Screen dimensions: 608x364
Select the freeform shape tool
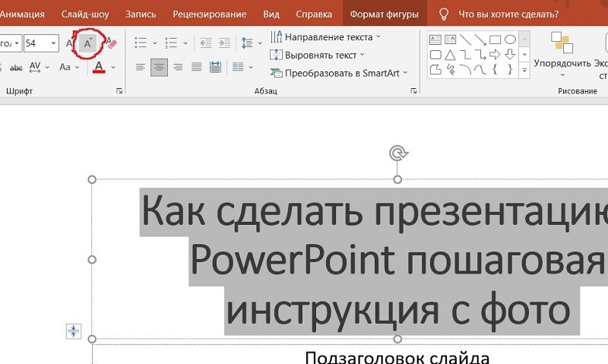coord(435,70)
